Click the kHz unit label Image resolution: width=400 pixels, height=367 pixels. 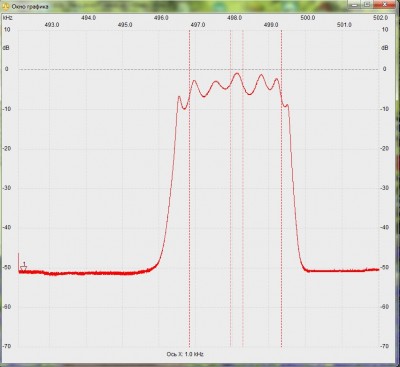[x=7, y=18]
